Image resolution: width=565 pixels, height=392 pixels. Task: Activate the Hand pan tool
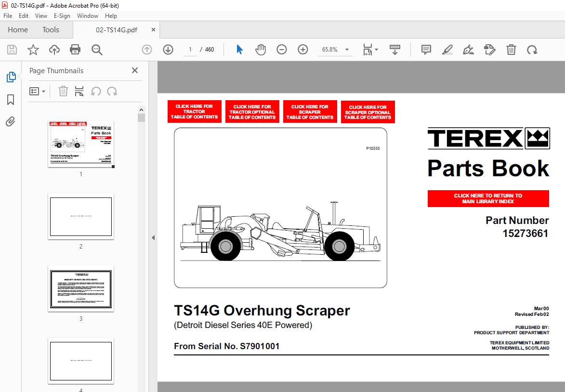(x=261, y=50)
